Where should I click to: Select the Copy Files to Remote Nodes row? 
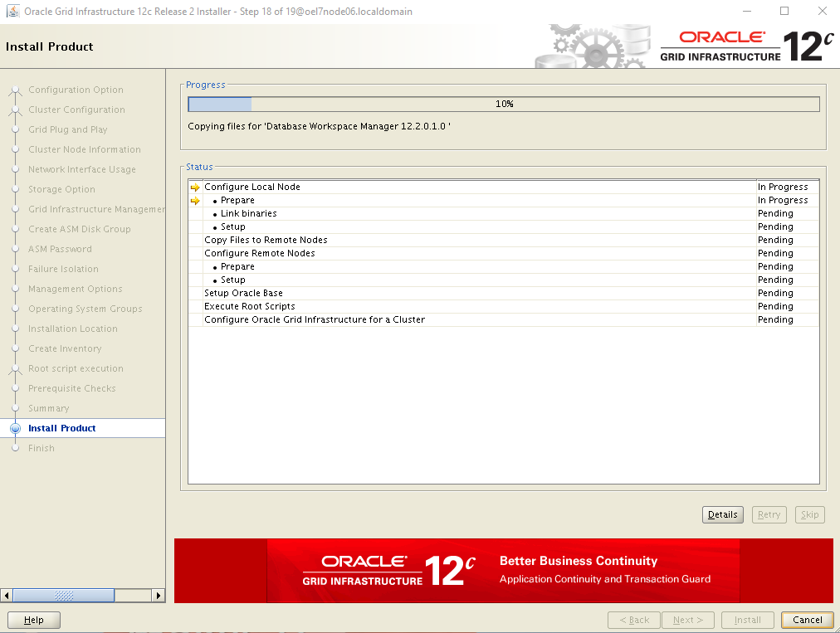[266, 240]
